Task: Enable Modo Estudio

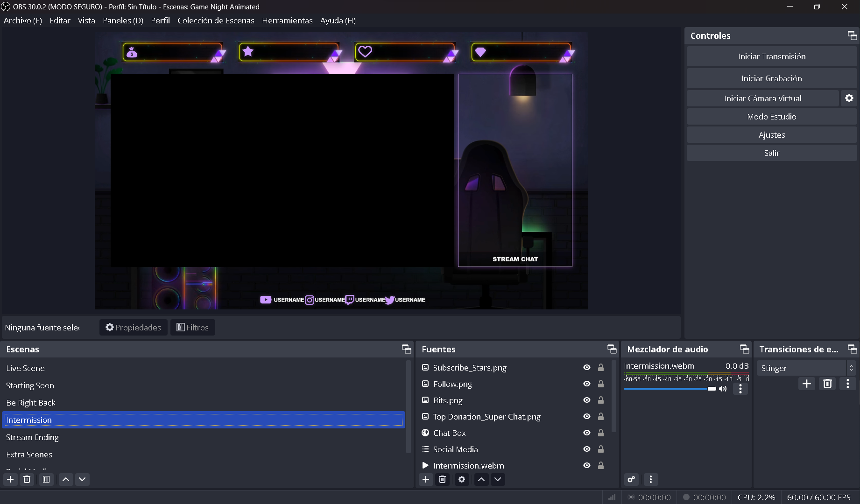Action: (772, 117)
